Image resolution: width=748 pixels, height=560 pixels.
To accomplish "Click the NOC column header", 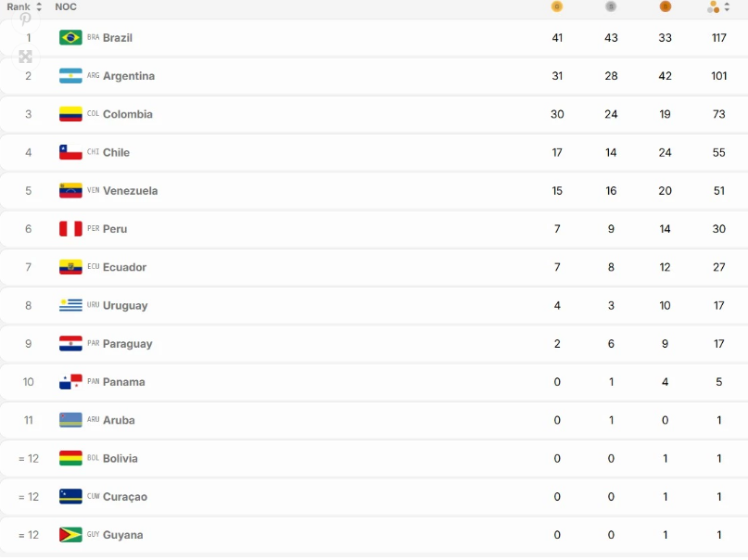I will 66,6.
